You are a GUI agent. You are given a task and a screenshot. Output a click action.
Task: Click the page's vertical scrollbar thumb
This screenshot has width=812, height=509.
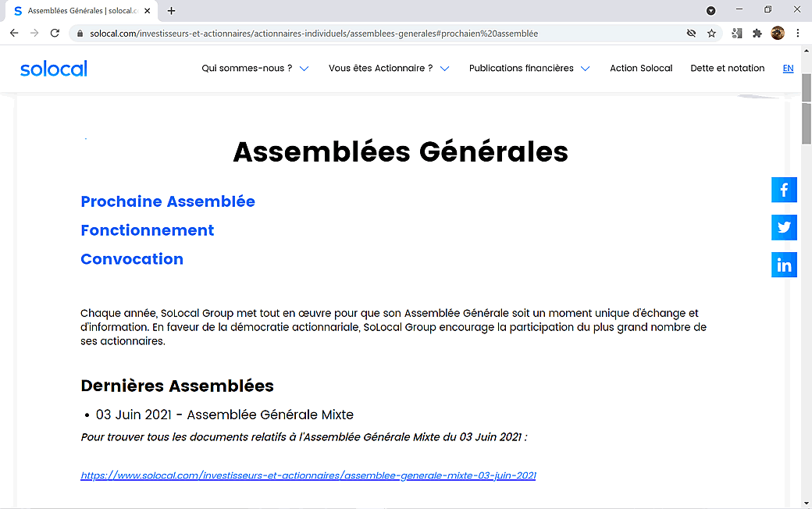click(x=807, y=123)
